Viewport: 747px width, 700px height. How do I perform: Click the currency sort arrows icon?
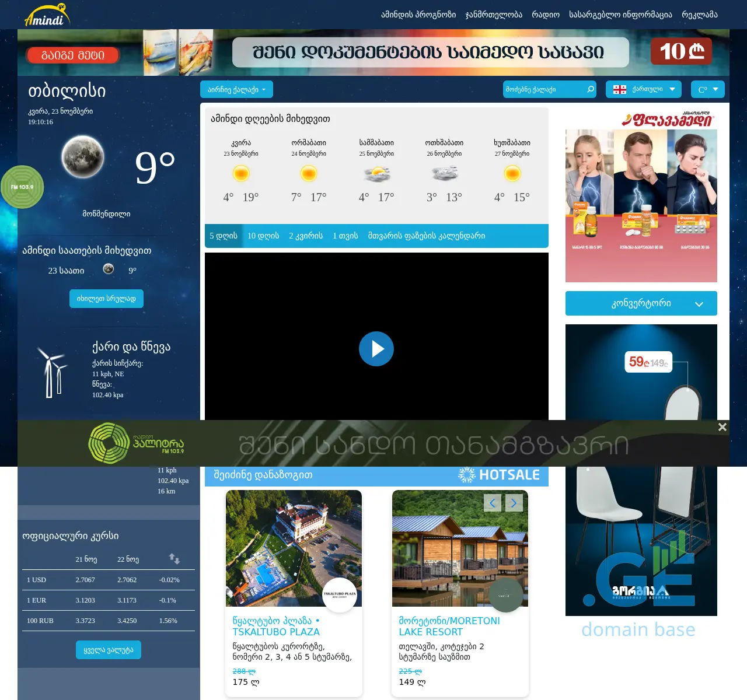[x=175, y=558]
